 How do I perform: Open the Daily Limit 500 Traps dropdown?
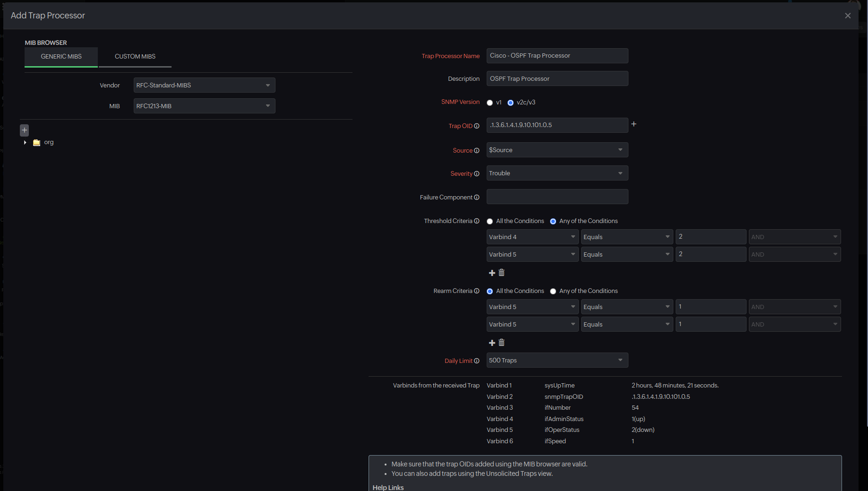coord(557,361)
